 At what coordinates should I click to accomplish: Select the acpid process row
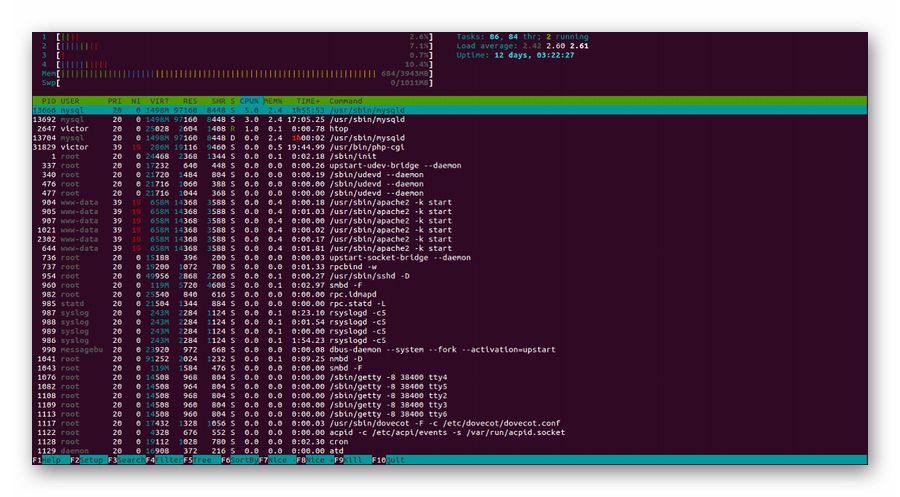449,432
